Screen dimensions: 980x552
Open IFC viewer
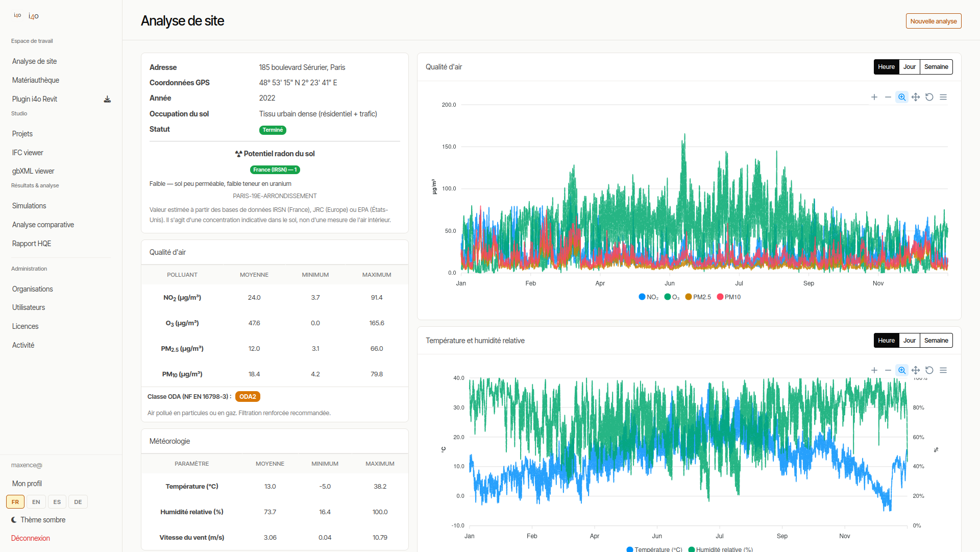click(28, 153)
